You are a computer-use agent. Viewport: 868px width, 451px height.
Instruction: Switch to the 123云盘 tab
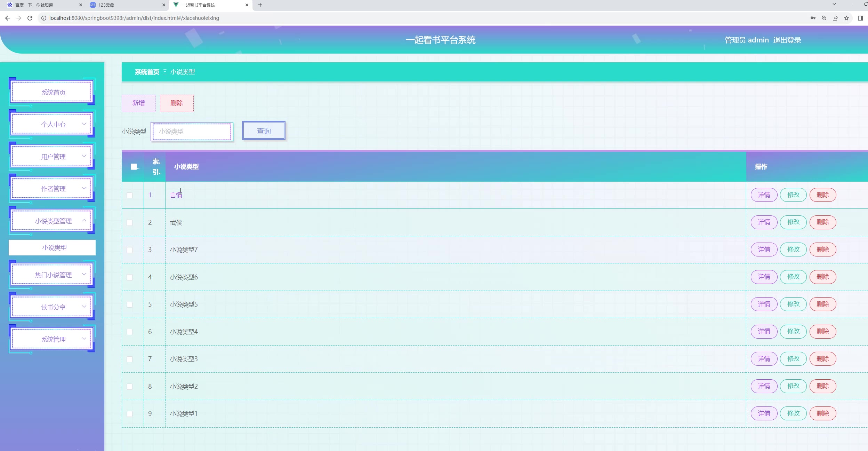[127, 5]
